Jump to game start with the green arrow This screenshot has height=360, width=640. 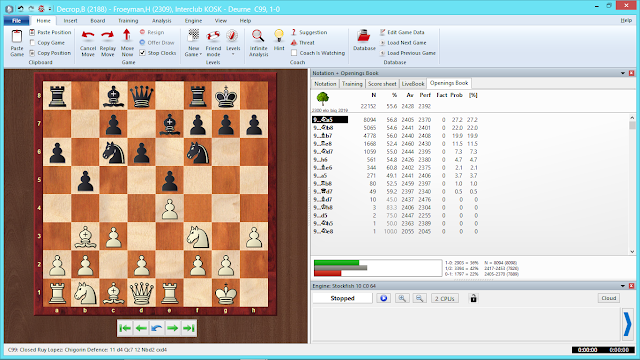pos(125,328)
